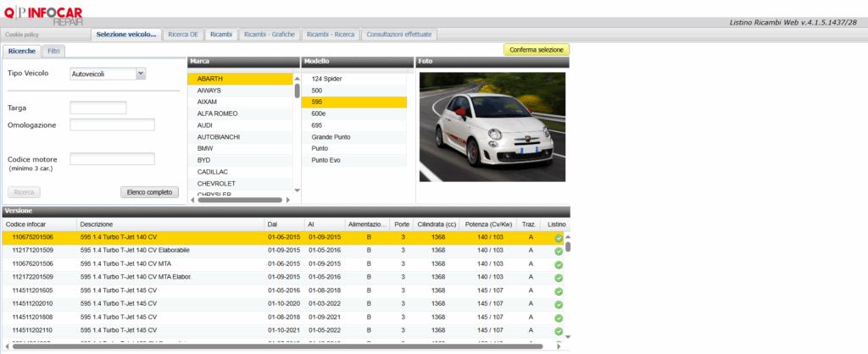Screen dimensions: 868x354
Task: Click the green Listino check for 114511202010
Action: pos(559,305)
